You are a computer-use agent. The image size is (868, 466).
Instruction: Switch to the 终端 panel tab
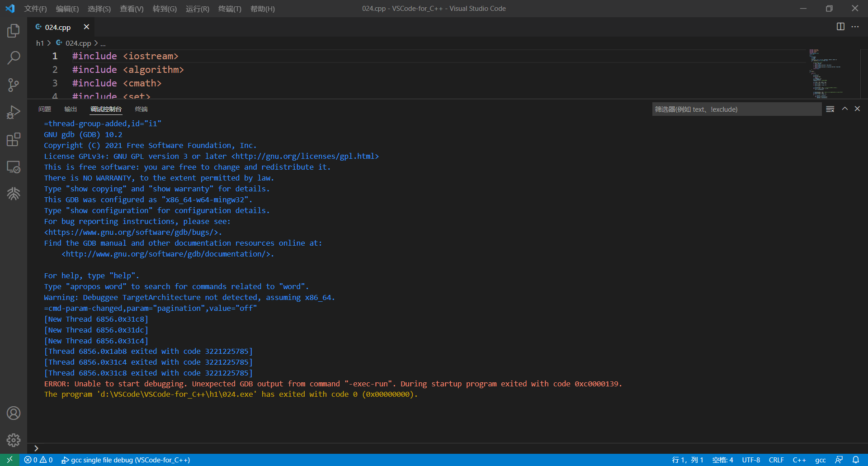pos(142,109)
